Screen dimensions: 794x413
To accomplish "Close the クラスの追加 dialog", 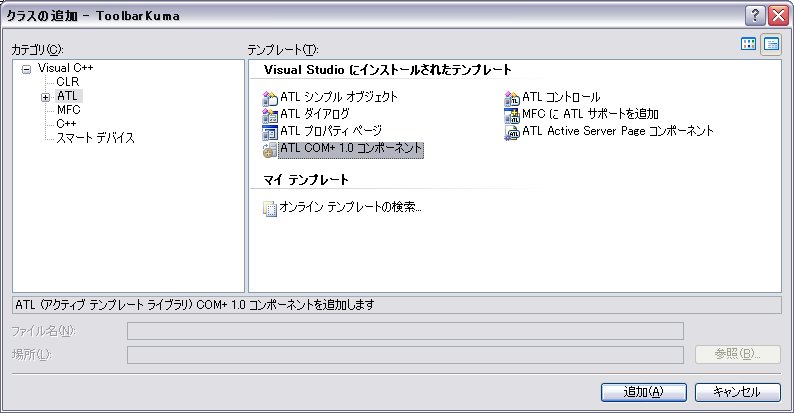I will tap(778, 16).
